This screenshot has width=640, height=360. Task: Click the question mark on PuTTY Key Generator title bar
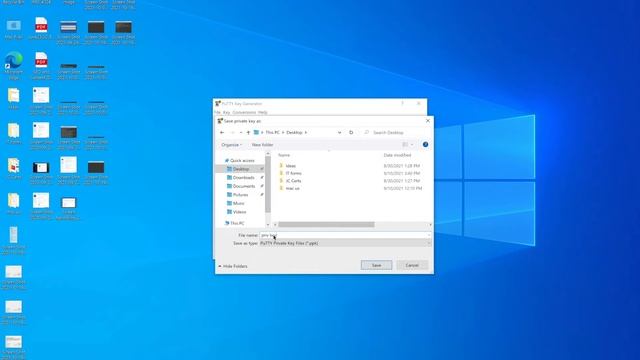(x=402, y=104)
